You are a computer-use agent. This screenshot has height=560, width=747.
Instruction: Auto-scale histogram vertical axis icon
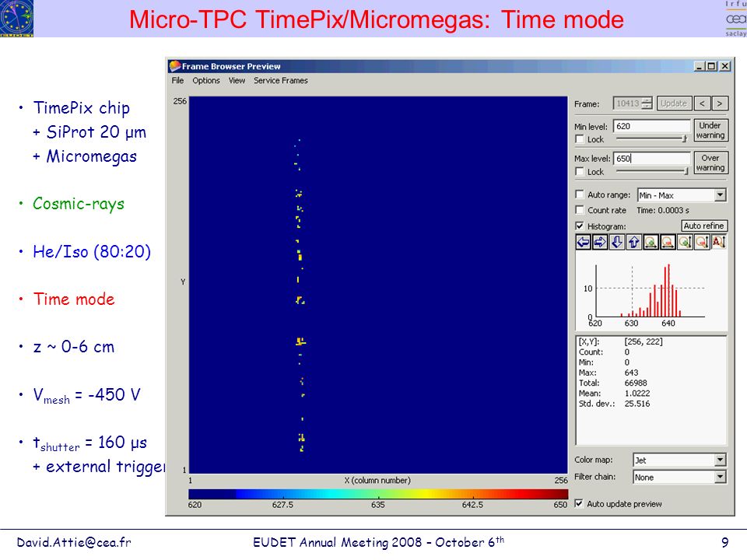(718, 242)
